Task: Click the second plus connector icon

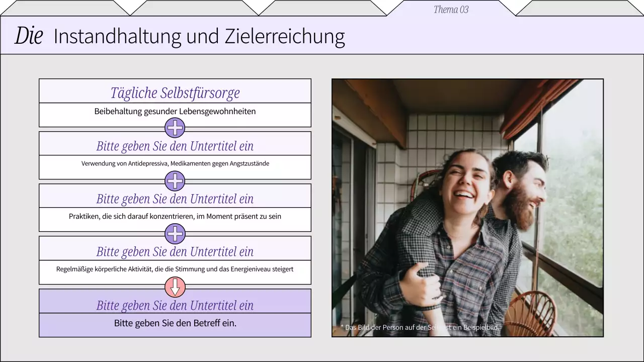Action: pos(175,181)
